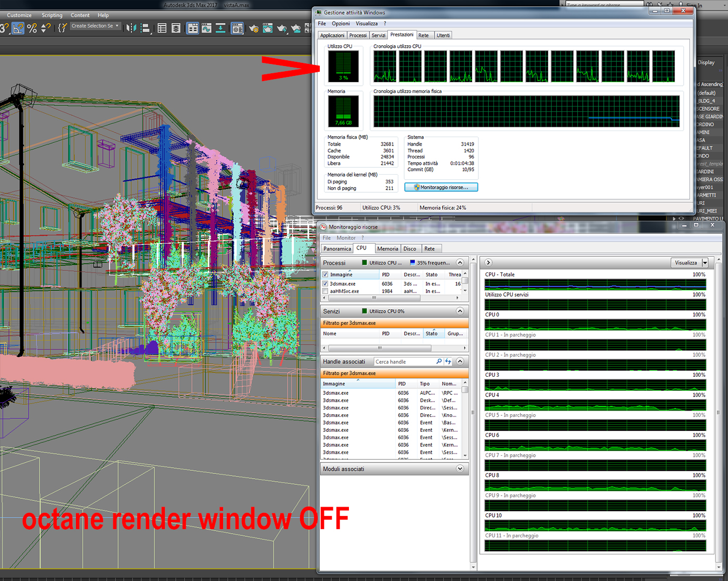Open Opzioni menu in Task Manager
This screenshot has width=728, height=581.
(x=341, y=23)
